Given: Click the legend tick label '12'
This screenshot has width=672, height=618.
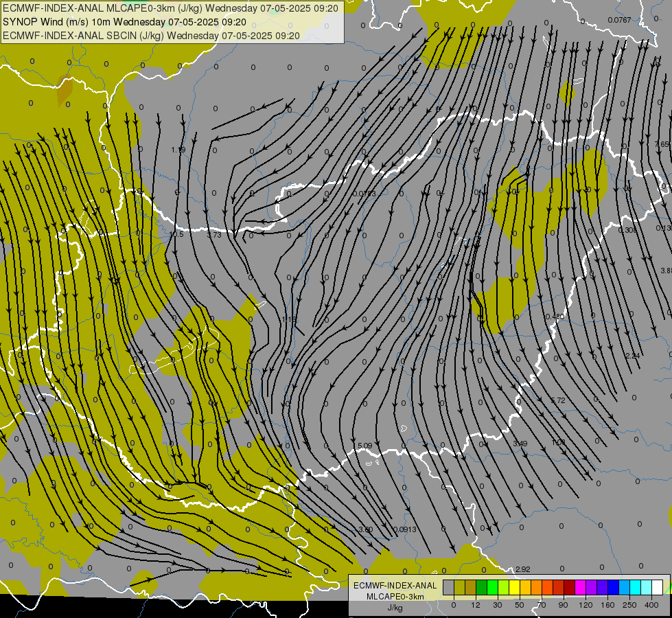Looking at the screenshot, I should pos(476,605).
